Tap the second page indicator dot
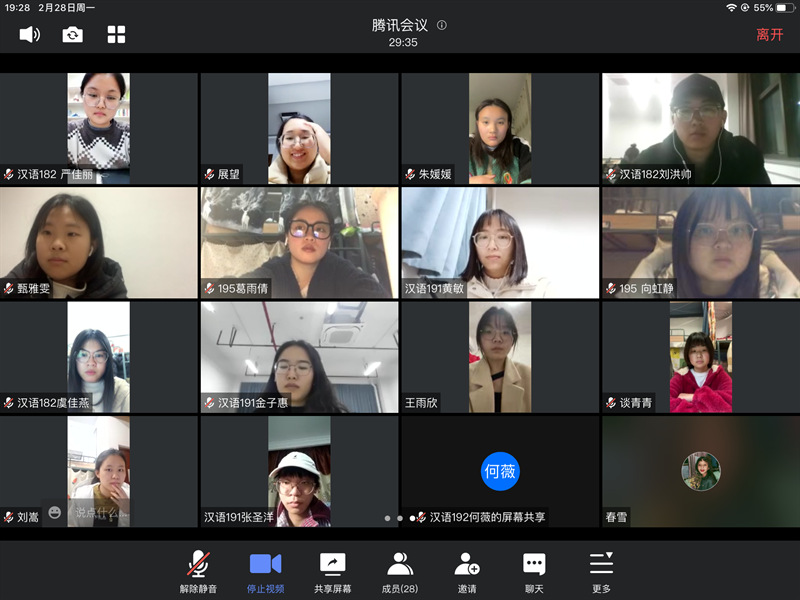Image resolution: width=800 pixels, height=600 pixels. coord(400,518)
